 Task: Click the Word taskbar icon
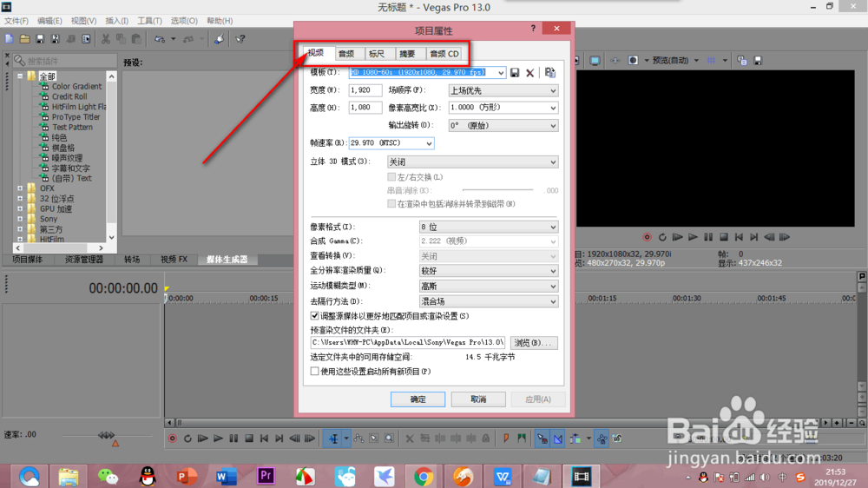point(226,476)
